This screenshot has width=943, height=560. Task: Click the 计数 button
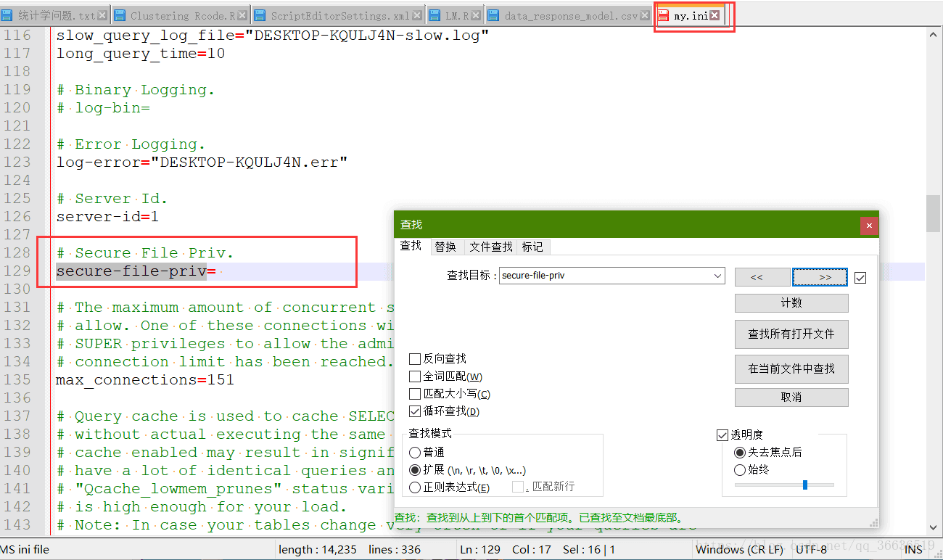point(791,303)
